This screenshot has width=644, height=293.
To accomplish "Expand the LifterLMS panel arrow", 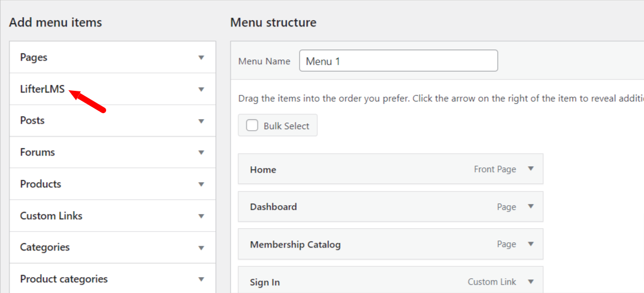I will pyautogui.click(x=201, y=89).
